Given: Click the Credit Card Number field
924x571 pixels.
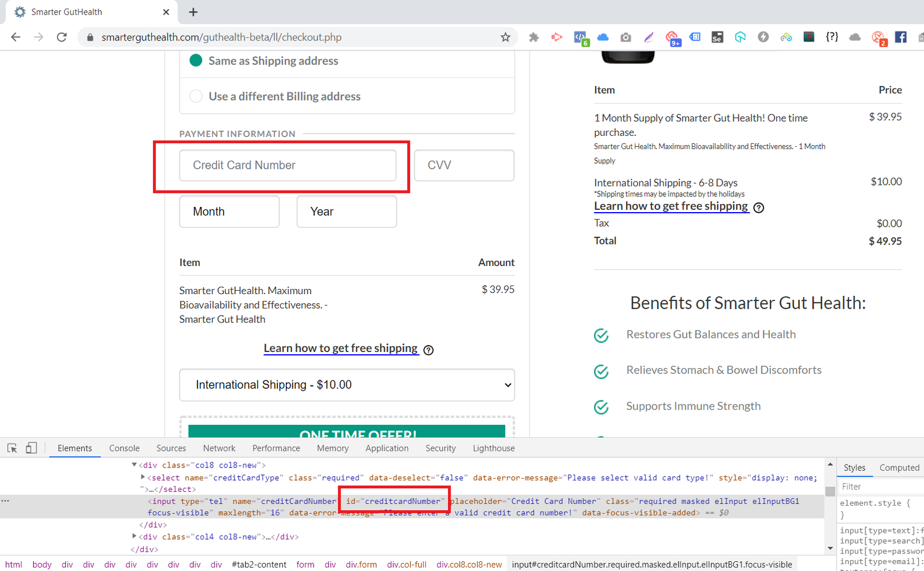Looking at the screenshot, I should pos(288,165).
